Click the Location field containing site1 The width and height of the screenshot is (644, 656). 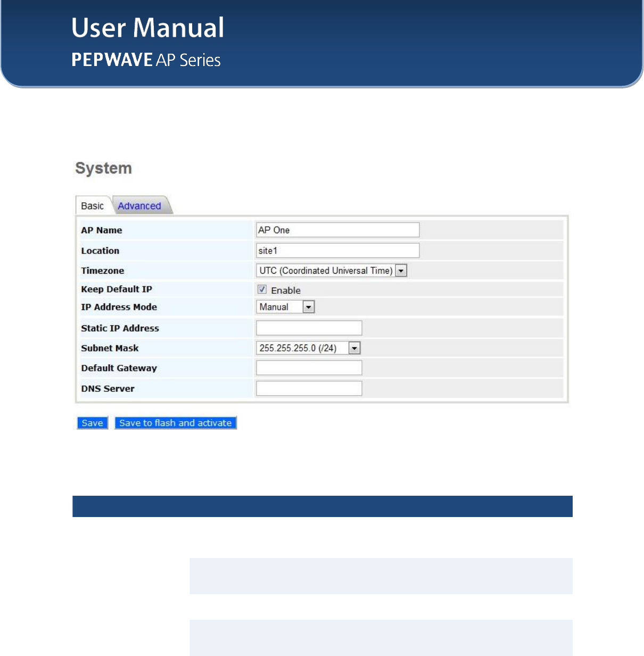point(337,250)
